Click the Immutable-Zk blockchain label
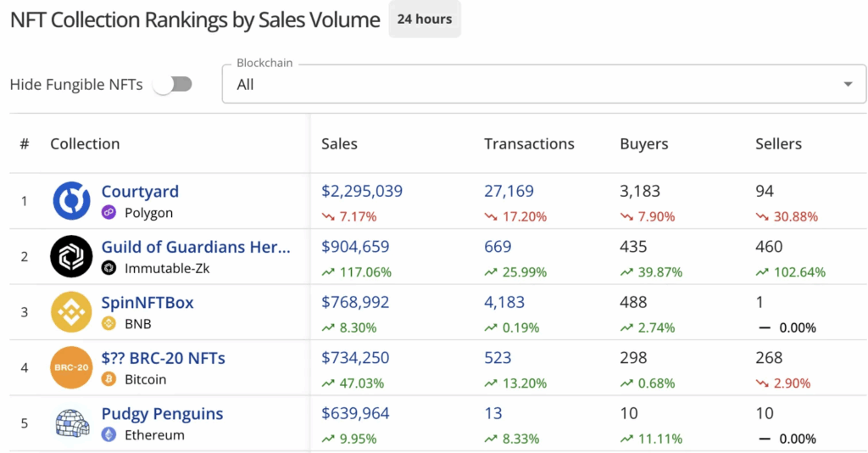Viewport: 868px width, 453px height. click(x=167, y=269)
